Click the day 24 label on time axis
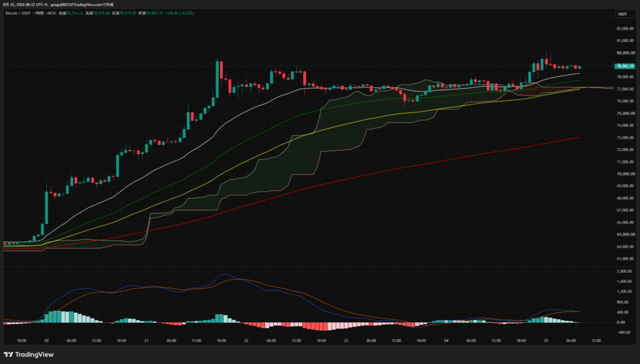 click(446, 341)
